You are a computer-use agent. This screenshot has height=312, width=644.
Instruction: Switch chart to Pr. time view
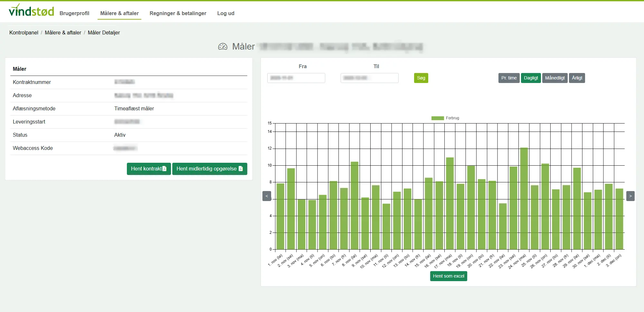pyautogui.click(x=509, y=78)
